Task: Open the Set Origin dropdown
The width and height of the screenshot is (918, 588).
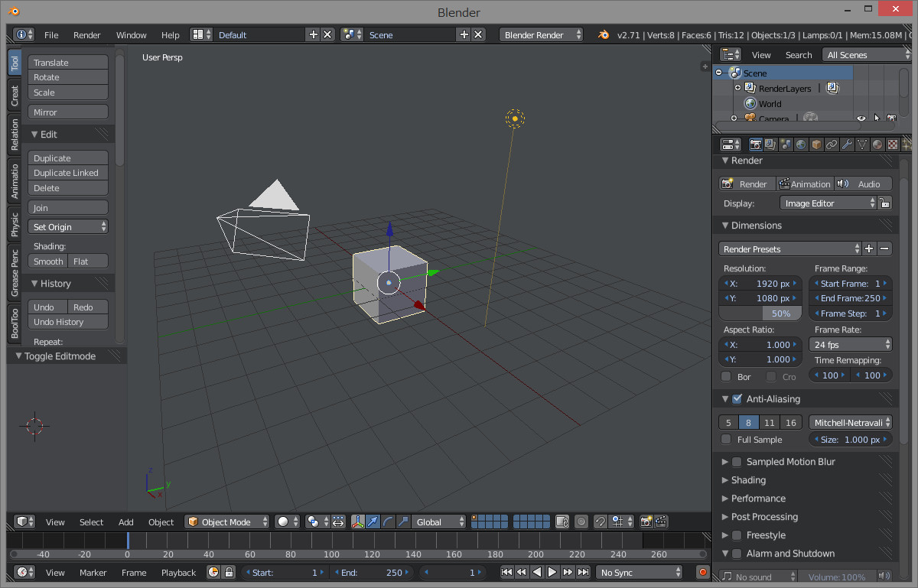Action: click(x=68, y=226)
